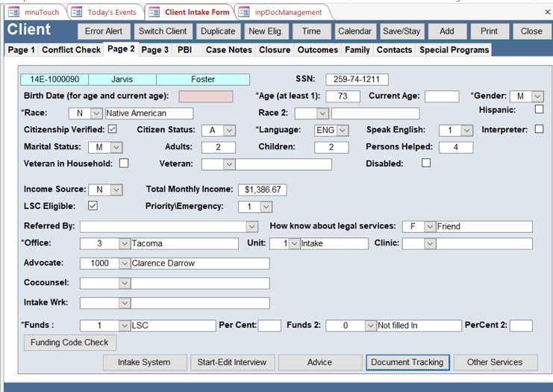Image resolution: width=553 pixels, height=392 pixels.
Task: Open the Gender dropdown
Action: click(x=537, y=96)
